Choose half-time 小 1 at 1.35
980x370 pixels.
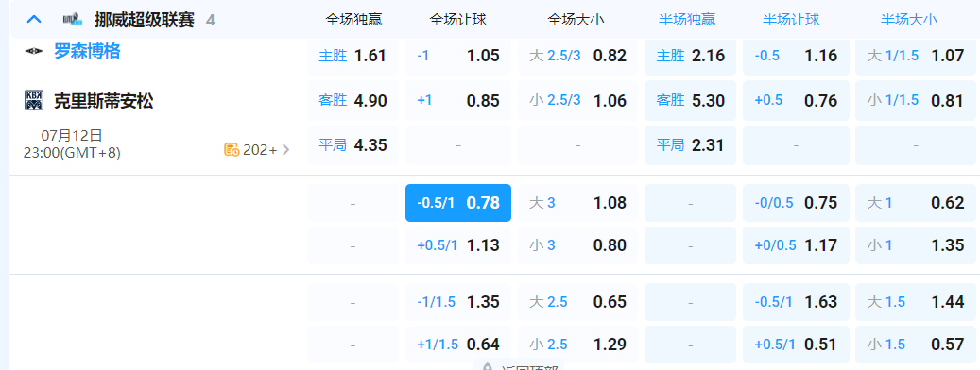(x=916, y=245)
